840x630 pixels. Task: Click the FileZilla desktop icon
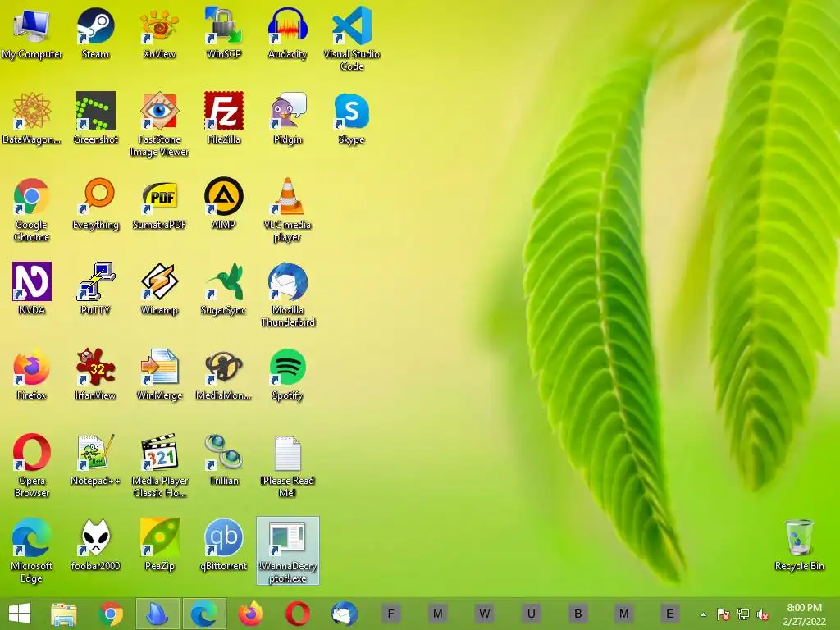(224, 118)
